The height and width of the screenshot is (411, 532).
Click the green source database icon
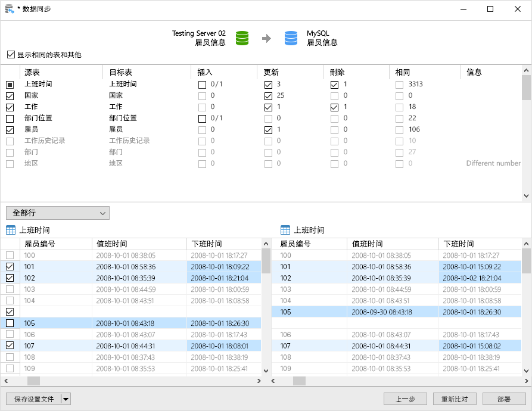(x=242, y=38)
